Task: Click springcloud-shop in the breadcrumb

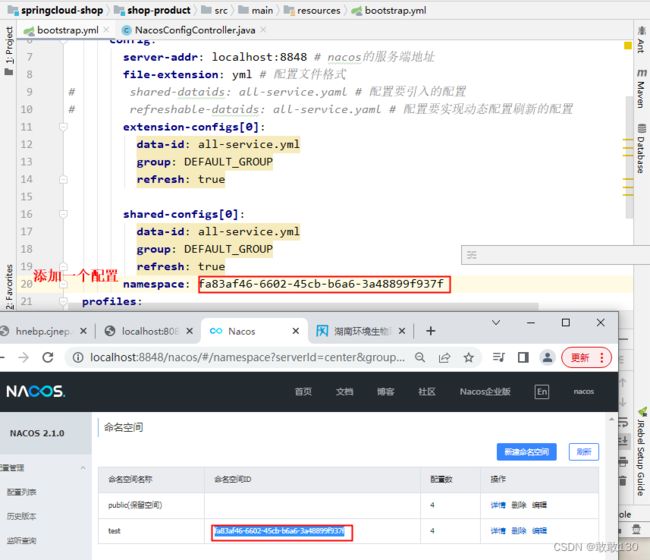Action: coord(56,10)
